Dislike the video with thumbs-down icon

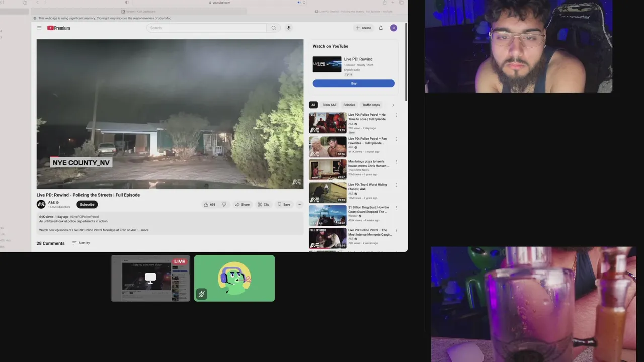pos(224,204)
